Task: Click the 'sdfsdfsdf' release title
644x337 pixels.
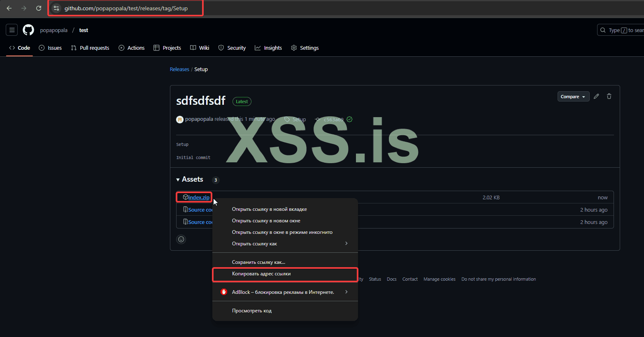Action: pos(201,101)
